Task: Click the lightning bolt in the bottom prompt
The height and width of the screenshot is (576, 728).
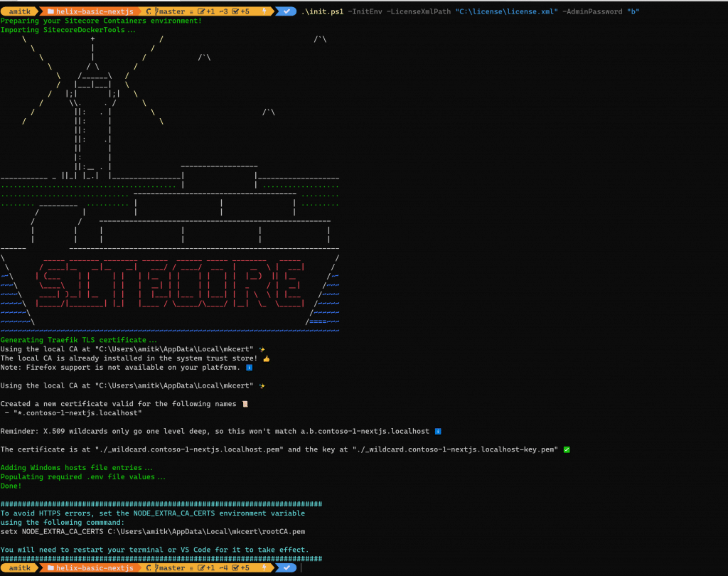Action: pyautogui.click(x=264, y=568)
